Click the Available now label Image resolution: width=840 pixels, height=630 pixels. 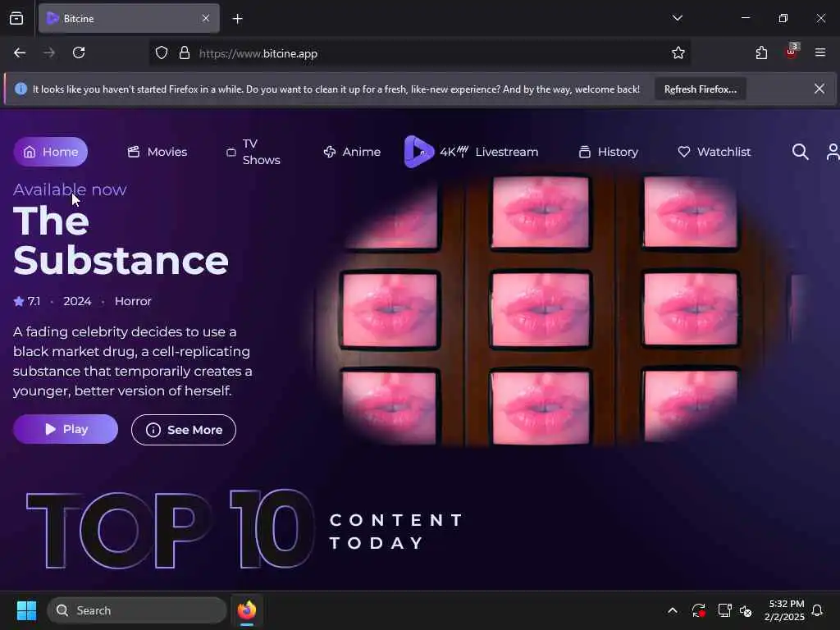(x=70, y=189)
